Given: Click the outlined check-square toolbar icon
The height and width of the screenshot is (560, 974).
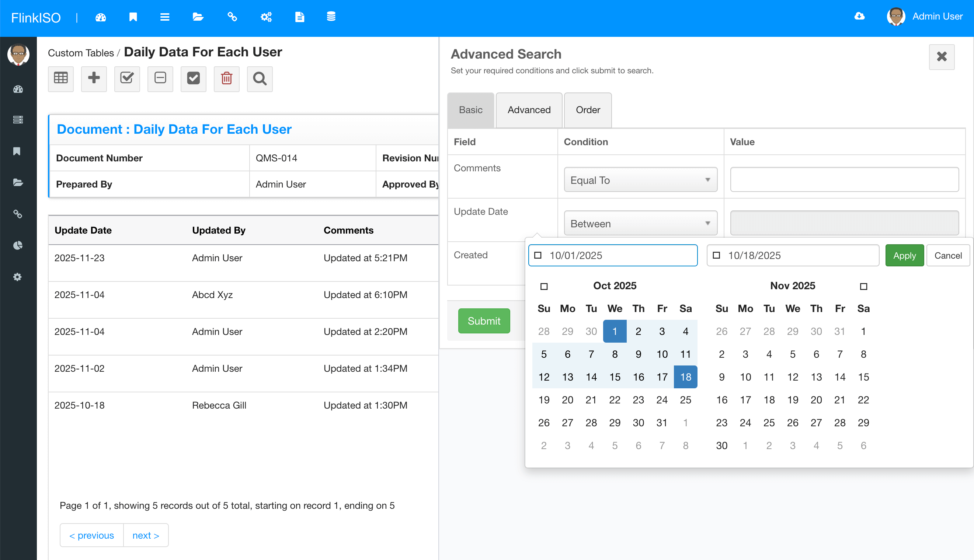Looking at the screenshot, I should pos(126,79).
